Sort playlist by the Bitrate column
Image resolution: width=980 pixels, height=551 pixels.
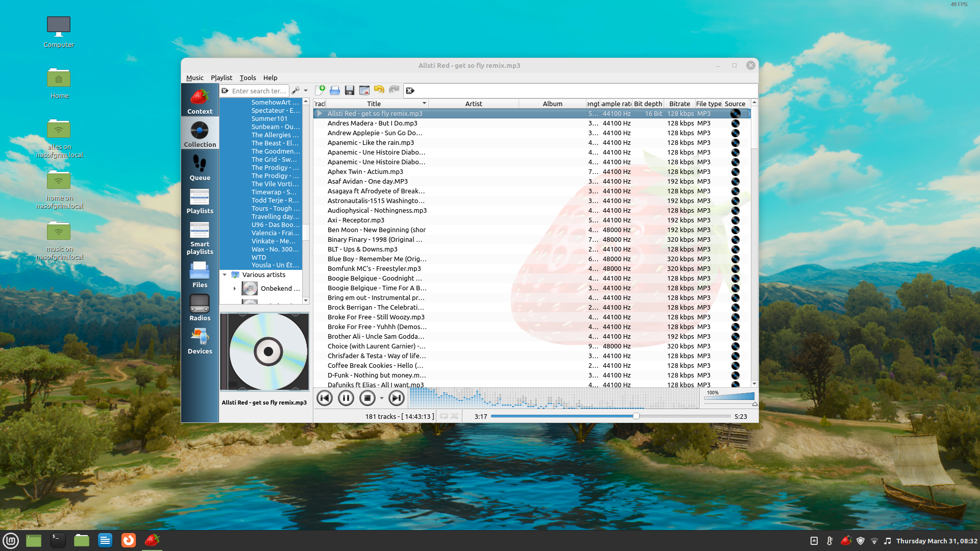pos(679,104)
